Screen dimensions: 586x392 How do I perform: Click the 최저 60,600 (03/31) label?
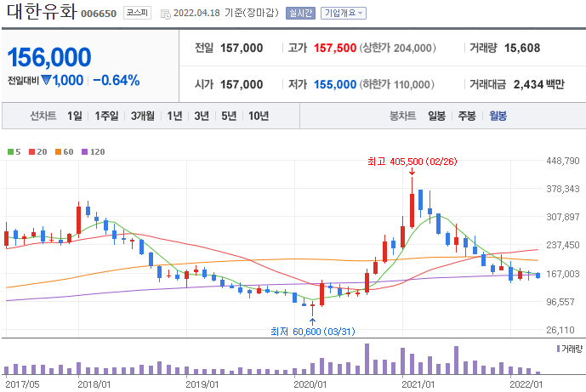tap(312, 332)
